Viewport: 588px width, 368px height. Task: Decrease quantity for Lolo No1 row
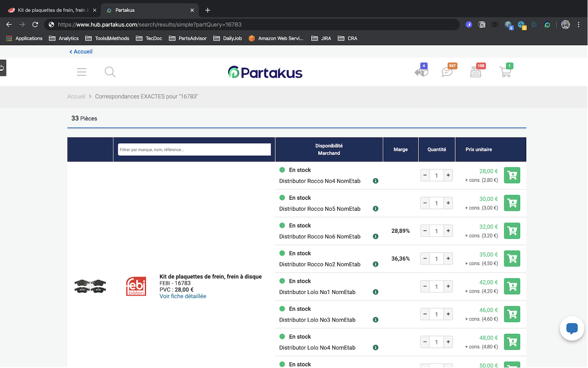click(x=425, y=286)
